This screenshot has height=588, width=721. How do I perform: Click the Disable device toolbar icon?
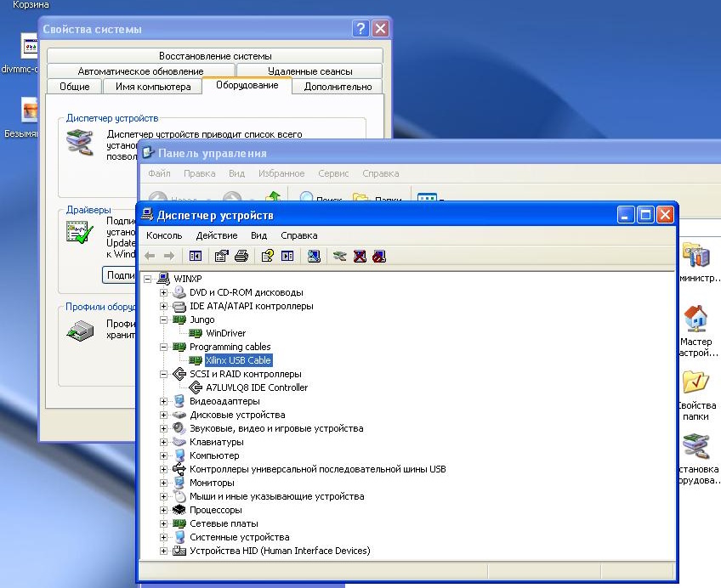click(x=379, y=256)
